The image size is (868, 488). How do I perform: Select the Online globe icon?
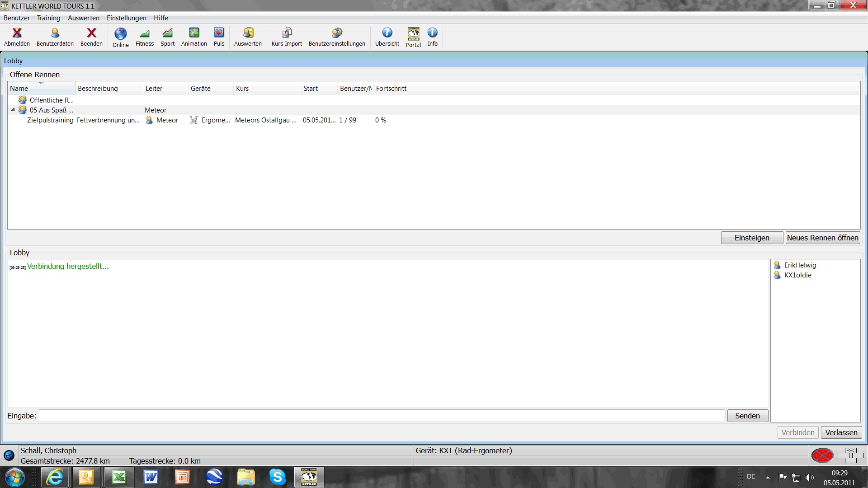click(120, 33)
